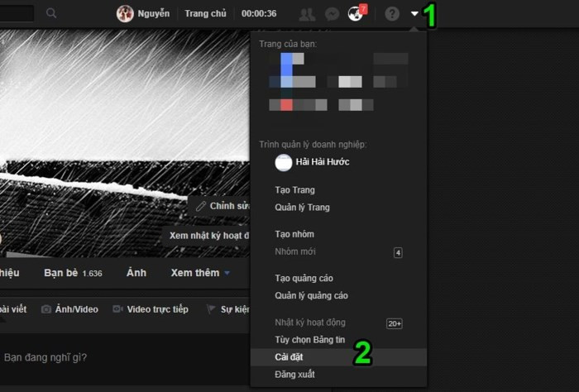579x392 pixels.
Task: Click the help question mark icon
Action: (x=392, y=14)
